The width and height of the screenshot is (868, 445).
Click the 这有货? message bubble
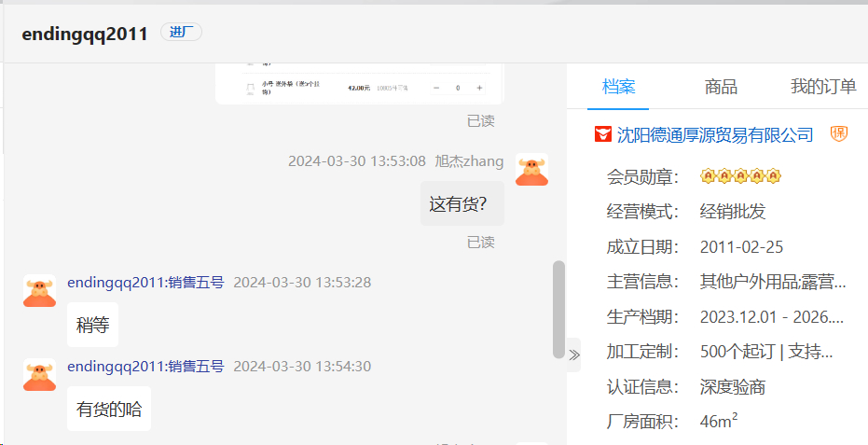(462, 204)
